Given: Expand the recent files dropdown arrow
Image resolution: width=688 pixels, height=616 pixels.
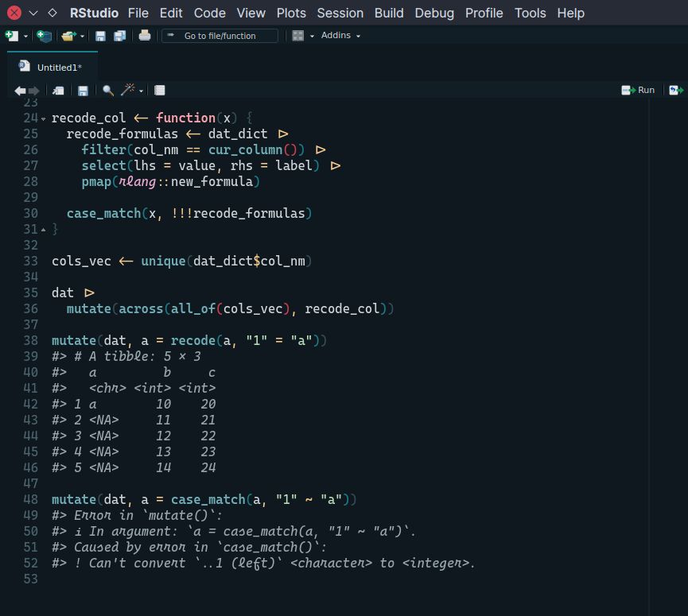Looking at the screenshot, I should (82, 37).
